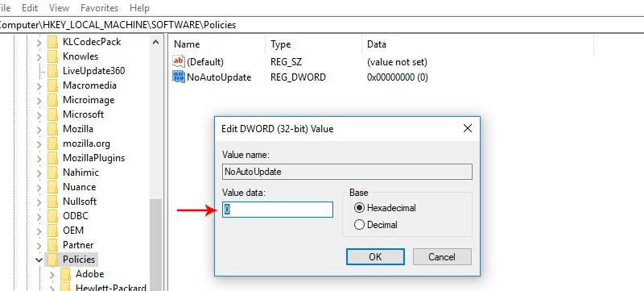The width and height of the screenshot is (644, 291).
Task: Click the Nahimic folder icon
Action: tap(52, 173)
